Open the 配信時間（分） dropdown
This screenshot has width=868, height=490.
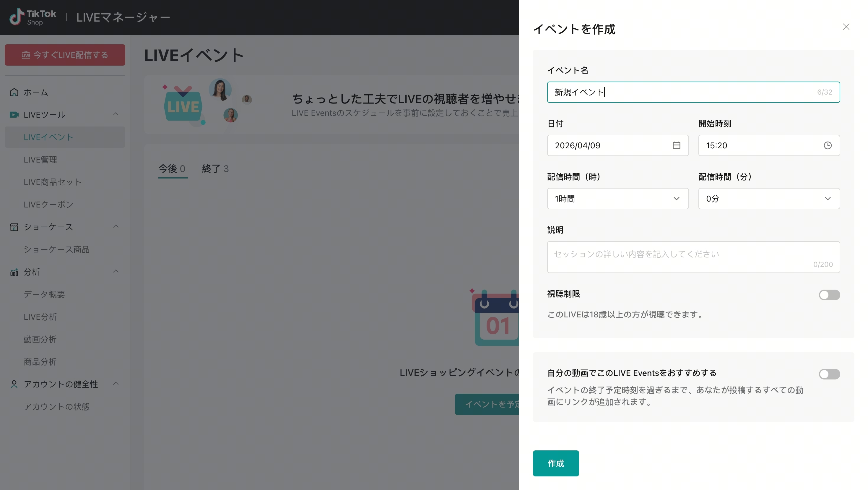click(x=769, y=199)
